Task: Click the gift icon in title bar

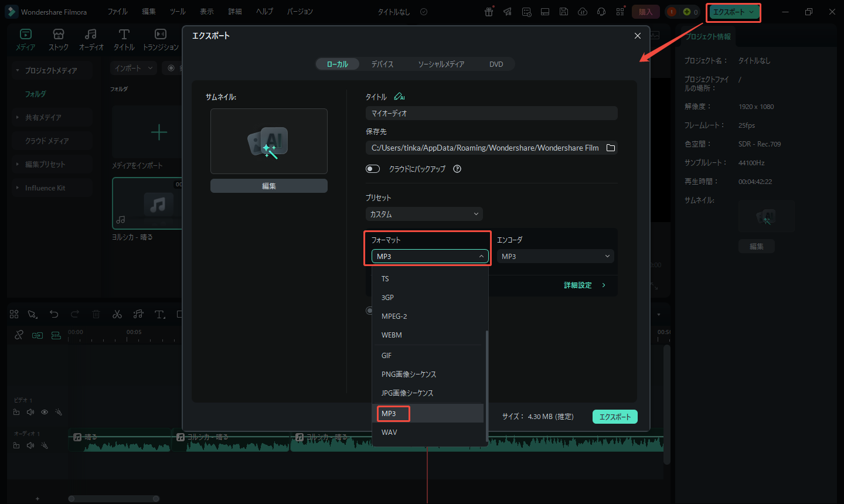Action: [489, 12]
